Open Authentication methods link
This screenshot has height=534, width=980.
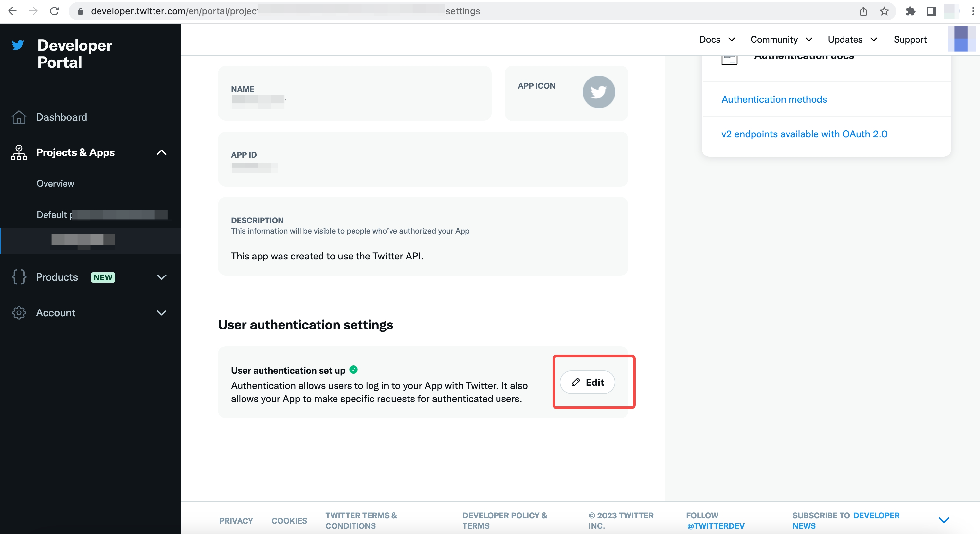tap(774, 99)
